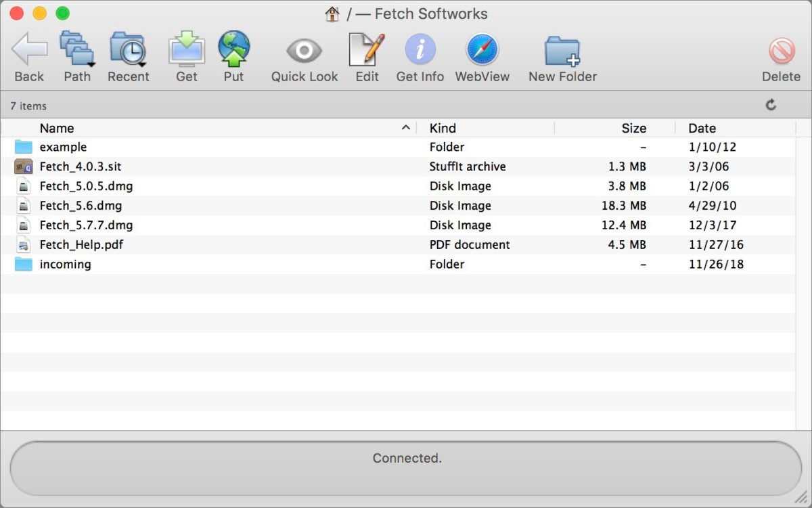The width and height of the screenshot is (812, 508).
Task: Click the 4.5 MB size cell
Action: tap(627, 245)
